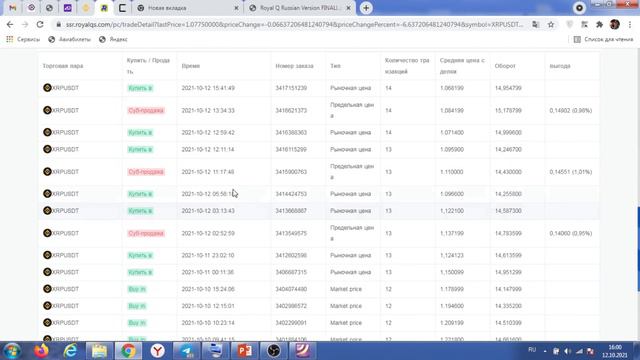Image resolution: width=640 pixels, height=360 pixels.
Task: Launch Firefox from the taskbar
Action: click(41, 351)
